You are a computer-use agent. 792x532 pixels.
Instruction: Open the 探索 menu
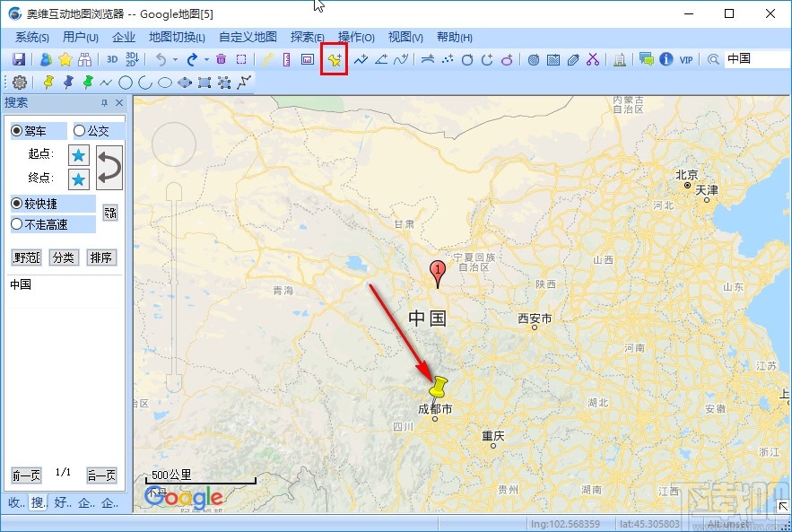pyautogui.click(x=306, y=37)
